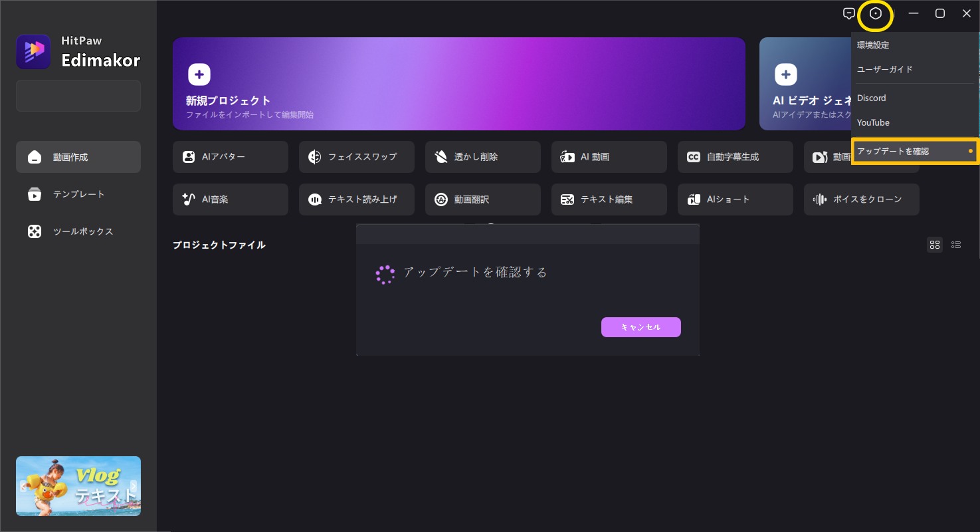The height and width of the screenshot is (532, 980).
Task: Switch project files to list view
Action: [x=955, y=244]
